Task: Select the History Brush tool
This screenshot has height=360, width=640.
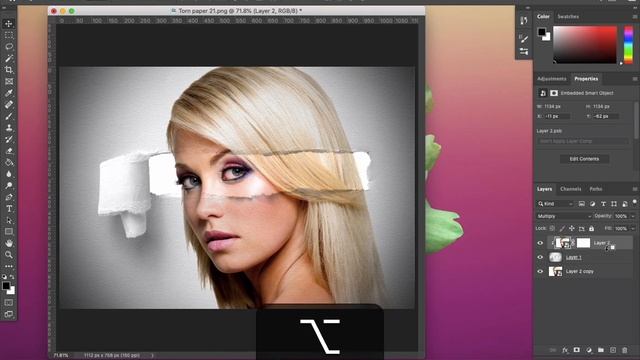Action: [9, 139]
